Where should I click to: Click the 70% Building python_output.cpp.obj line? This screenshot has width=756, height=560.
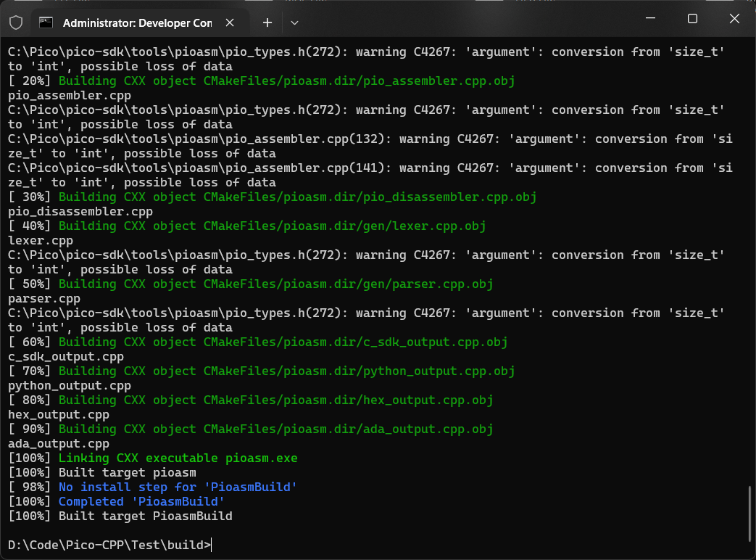262,371
